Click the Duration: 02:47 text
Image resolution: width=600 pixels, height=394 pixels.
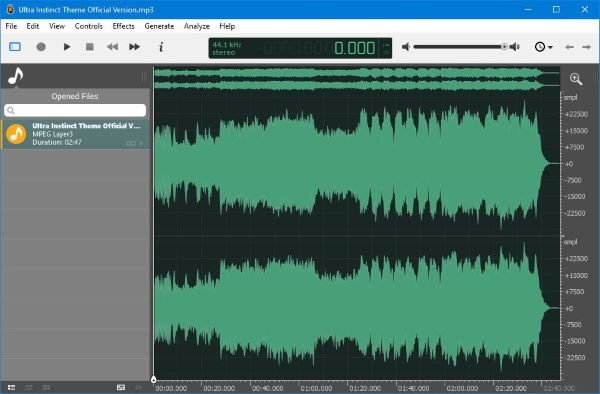point(57,142)
